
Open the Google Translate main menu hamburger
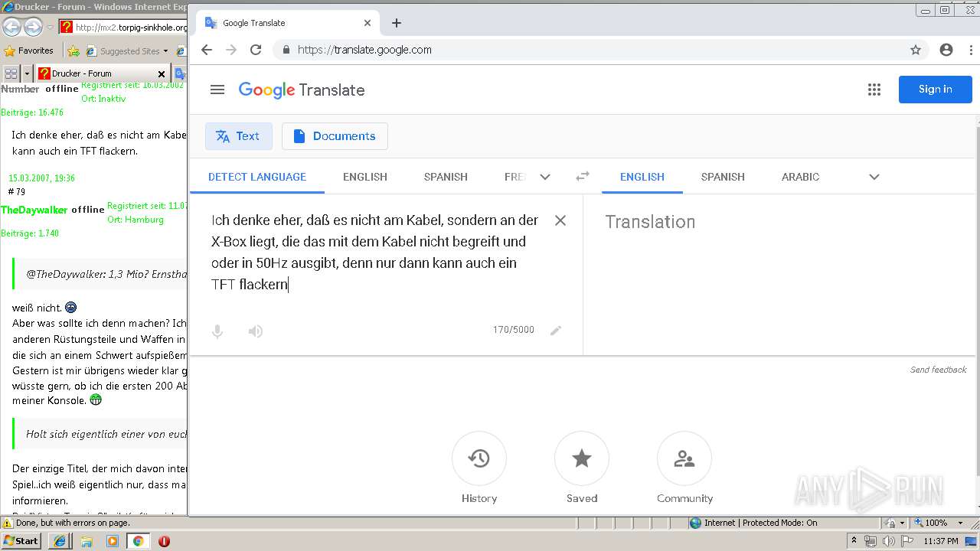pyautogui.click(x=217, y=90)
